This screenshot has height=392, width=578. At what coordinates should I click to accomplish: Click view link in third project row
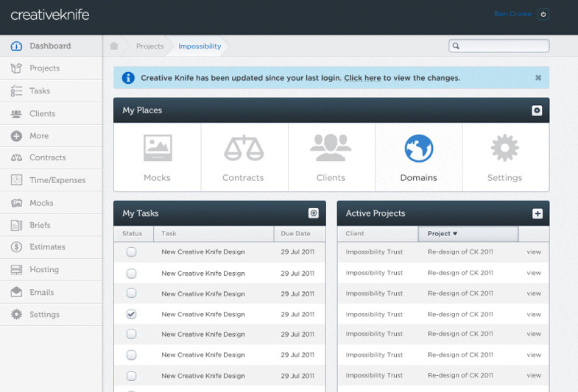coord(534,293)
